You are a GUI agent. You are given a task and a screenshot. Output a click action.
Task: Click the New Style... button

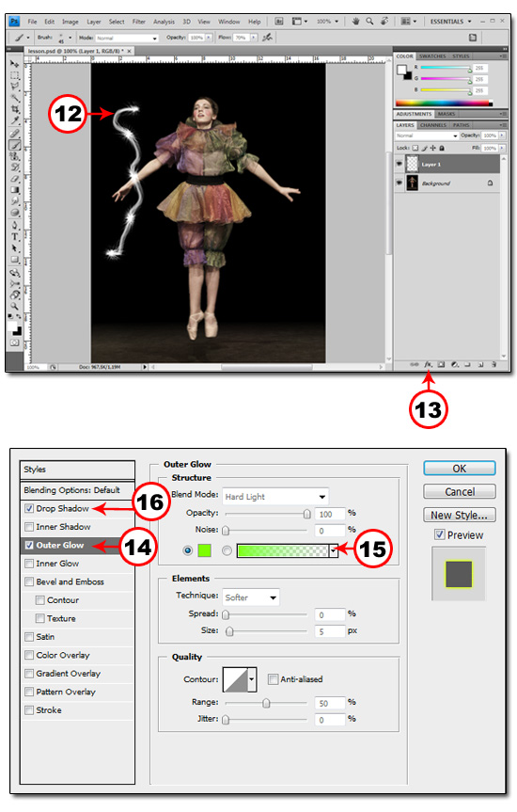[x=460, y=515]
